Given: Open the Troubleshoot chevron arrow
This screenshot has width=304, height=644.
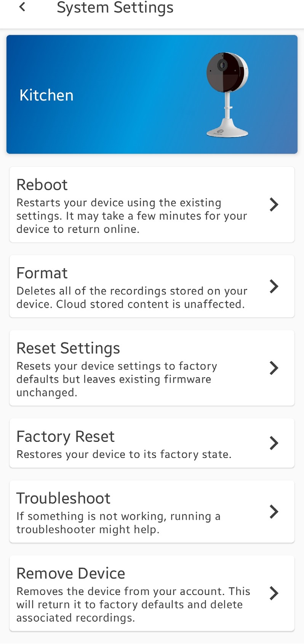Looking at the screenshot, I should pyautogui.click(x=274, y=512).
